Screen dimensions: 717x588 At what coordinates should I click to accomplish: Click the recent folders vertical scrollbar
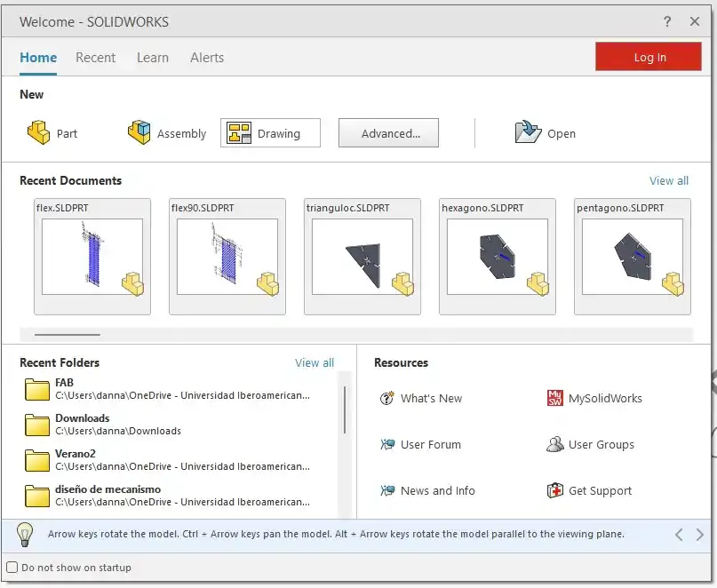pos(345,409)
